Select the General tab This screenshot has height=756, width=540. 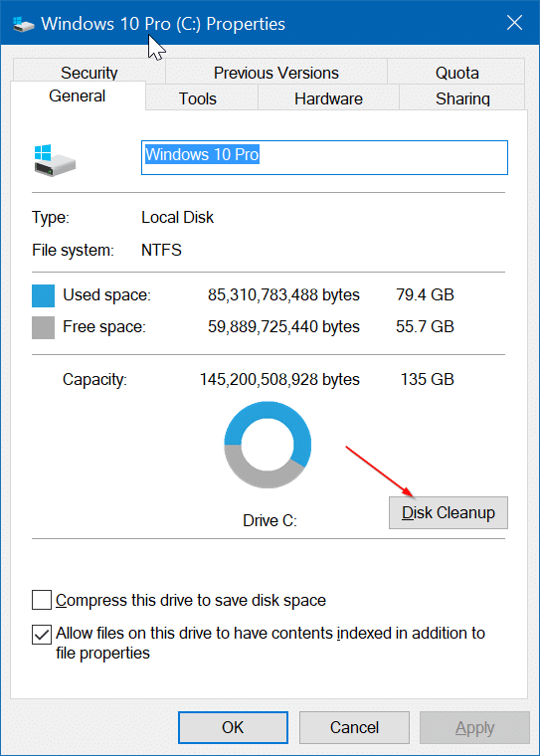[78, 95]
